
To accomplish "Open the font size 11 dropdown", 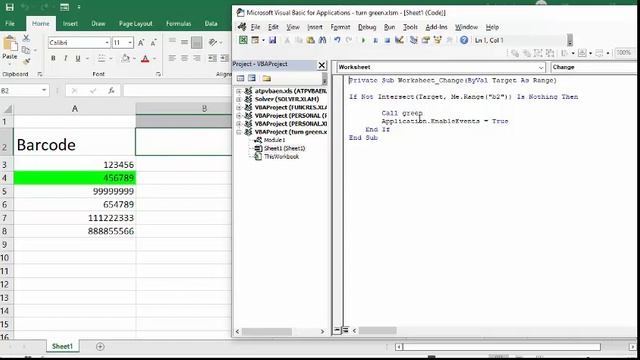I will [130, 42].
